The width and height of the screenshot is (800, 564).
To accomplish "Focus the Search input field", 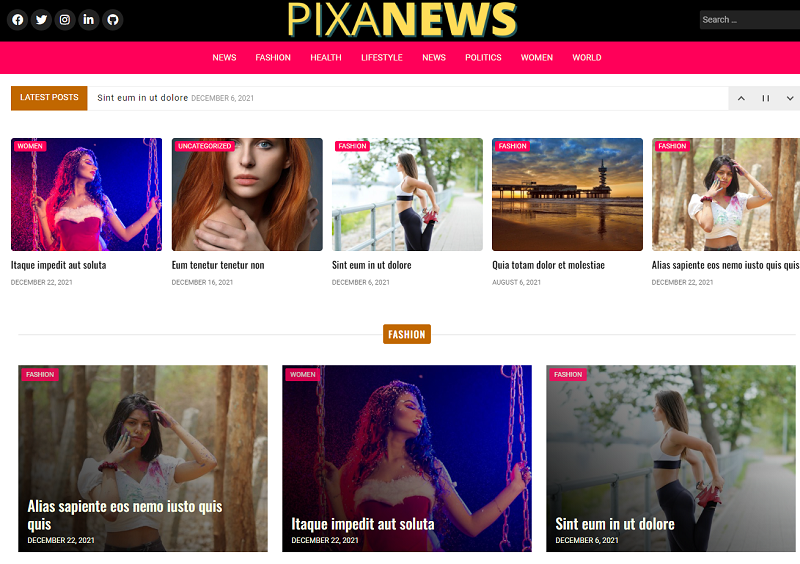I will tap(749, 20).
